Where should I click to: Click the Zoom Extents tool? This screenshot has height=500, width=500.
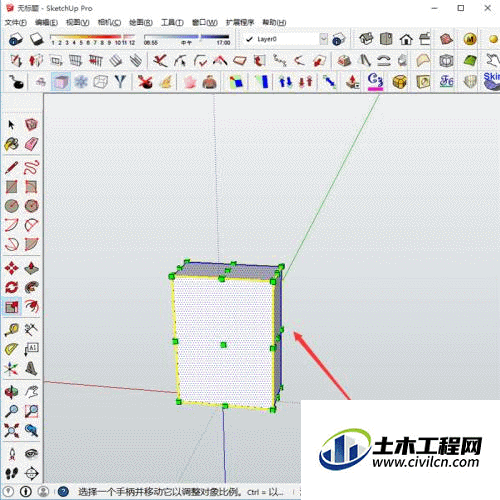click(x=11, y=430)
